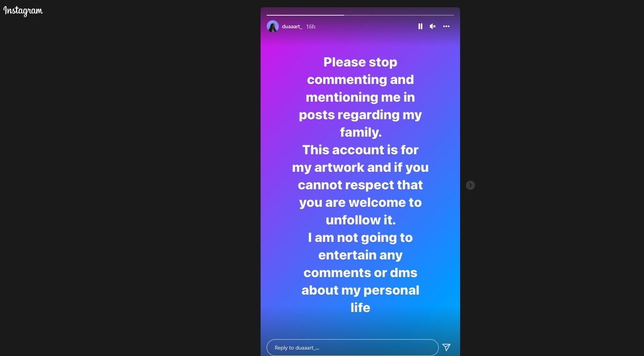Click the Reply to duaaart_ message field
This screenshot has width=644, height=356.
(x=353, y=347)
